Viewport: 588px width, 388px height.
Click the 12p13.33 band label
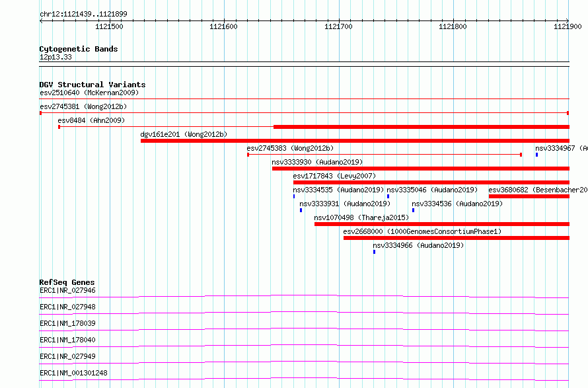coord(55,57)
